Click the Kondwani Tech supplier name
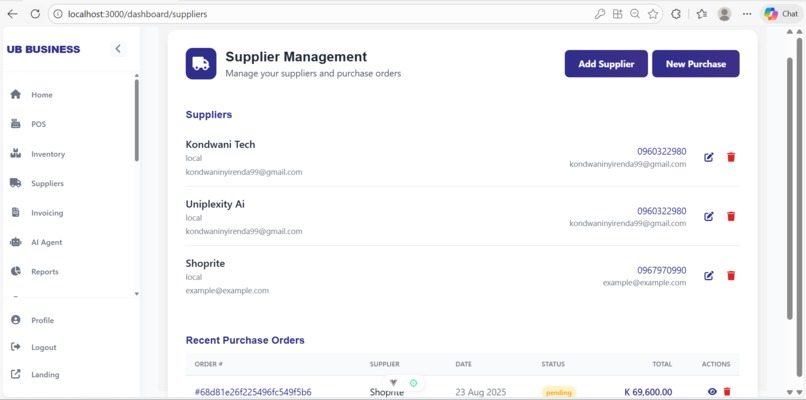The height and width of the screenshot is (400, 806). [220, 144]
